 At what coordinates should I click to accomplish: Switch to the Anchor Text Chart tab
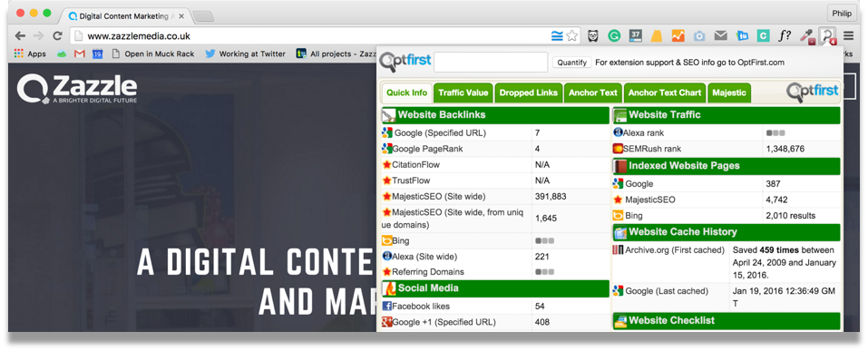click(665, 93)
